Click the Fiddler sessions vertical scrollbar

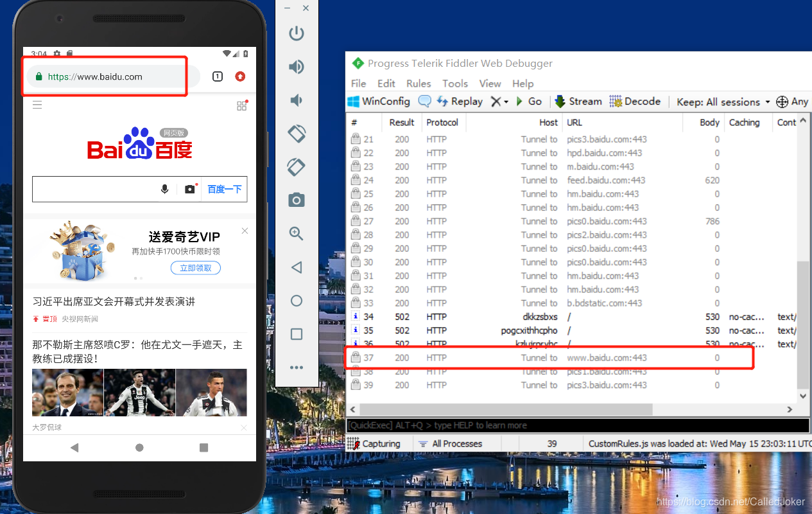pos(803,324)
